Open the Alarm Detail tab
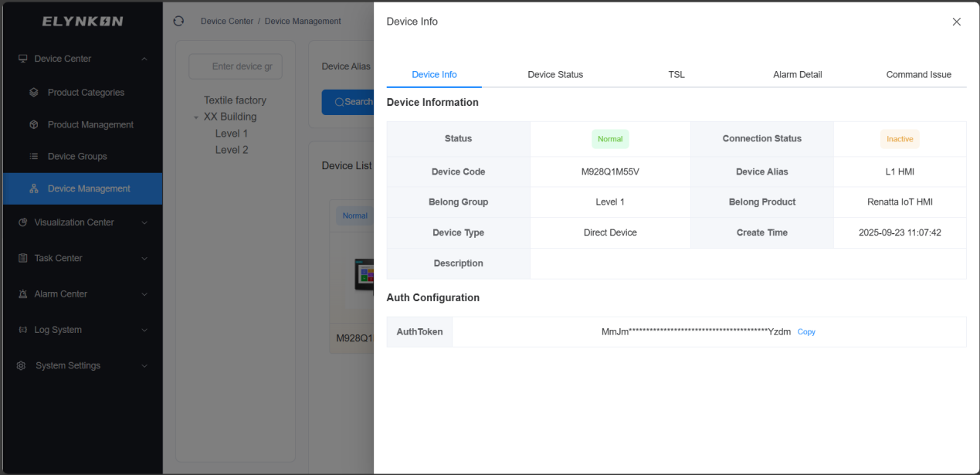The height and width of the screenshot is (475, 980). pyautogui.click(x=797, y=75)
